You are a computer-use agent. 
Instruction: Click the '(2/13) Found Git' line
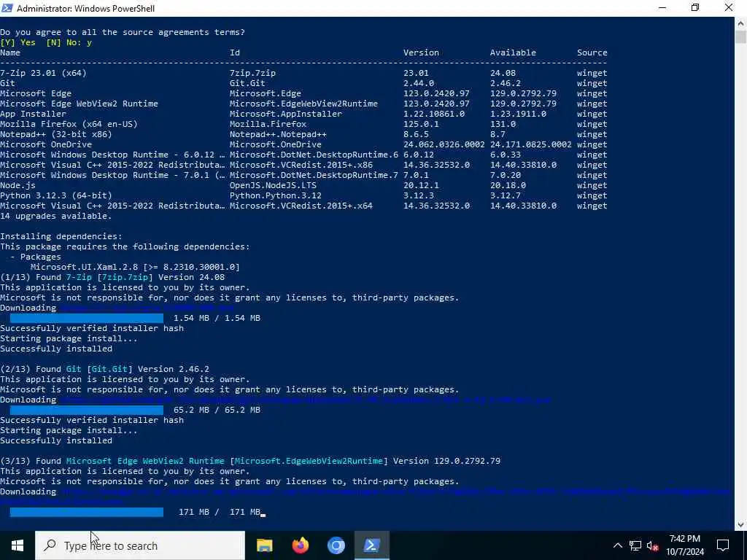pyautogui.click(x=105, y=369)
